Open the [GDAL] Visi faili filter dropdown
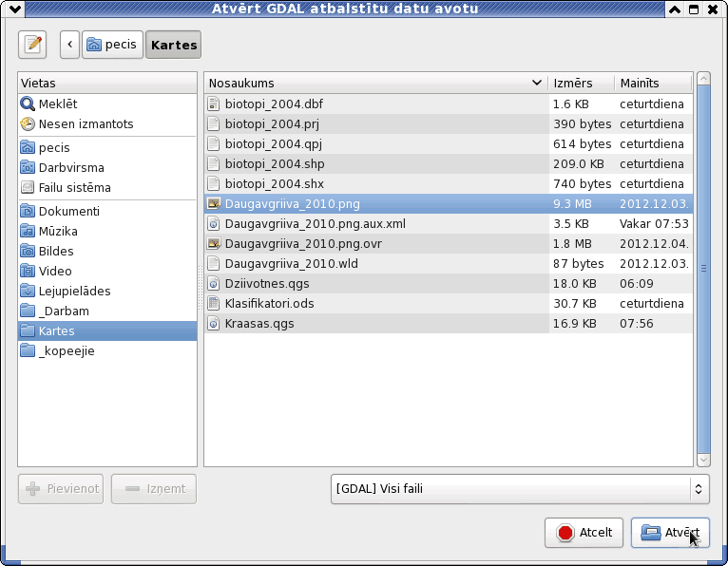This screenshot has width=728, height=566. 520,488
